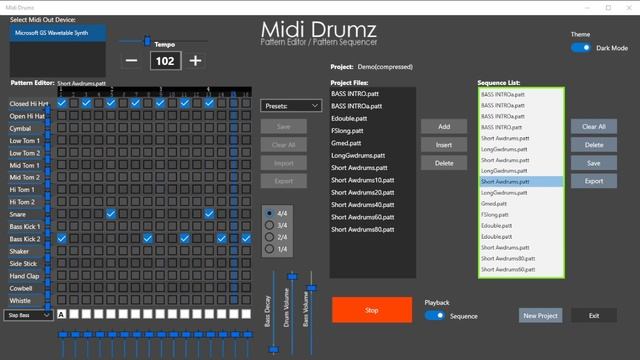Toggle Playback Sequence switch
Viewport: 640px width, 360px height.
[435, 316]
